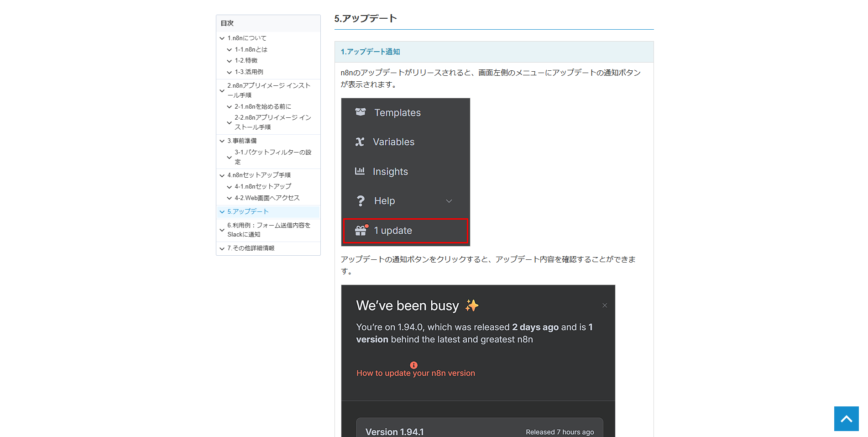
Task: Jump to 4-2.Web画面へアクセス section
Action: (267, 198)
